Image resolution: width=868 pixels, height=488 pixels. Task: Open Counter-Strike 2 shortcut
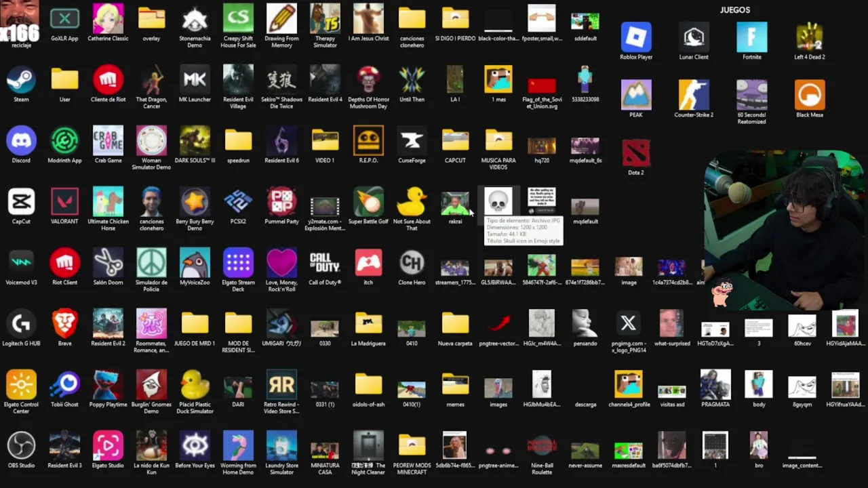694,95
